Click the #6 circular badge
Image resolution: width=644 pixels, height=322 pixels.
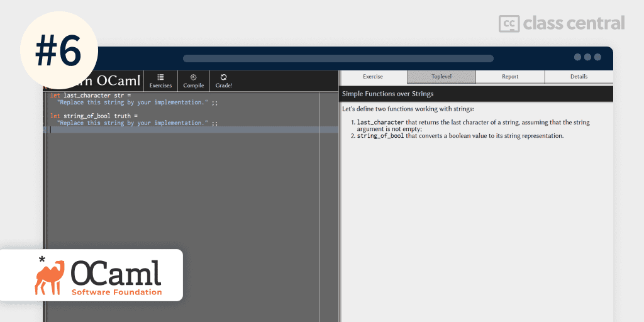[x=58, y=50]
